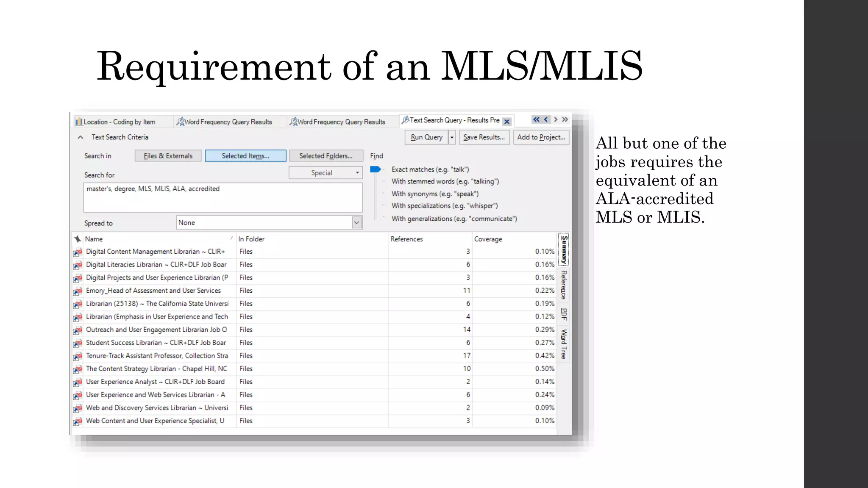Viewport: 868px width, 488px height.
Task: Click the scroll tabs to last arrow
Action: (x=565, y=119)
